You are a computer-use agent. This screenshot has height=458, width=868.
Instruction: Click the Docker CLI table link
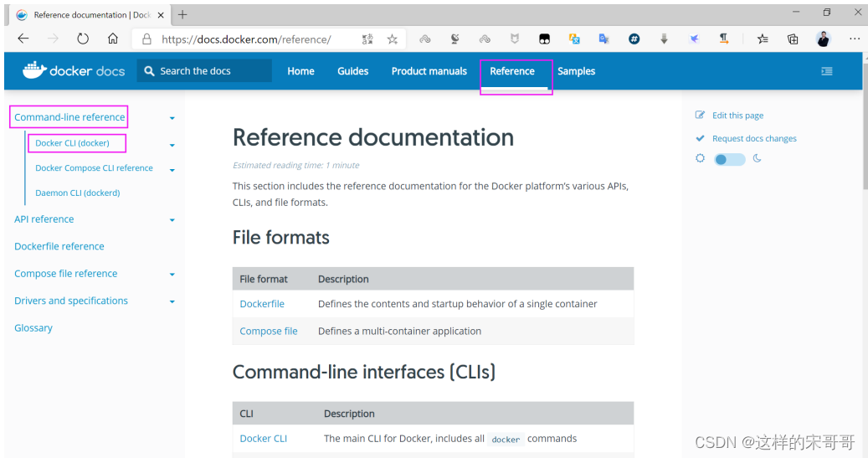click(264, 438)
